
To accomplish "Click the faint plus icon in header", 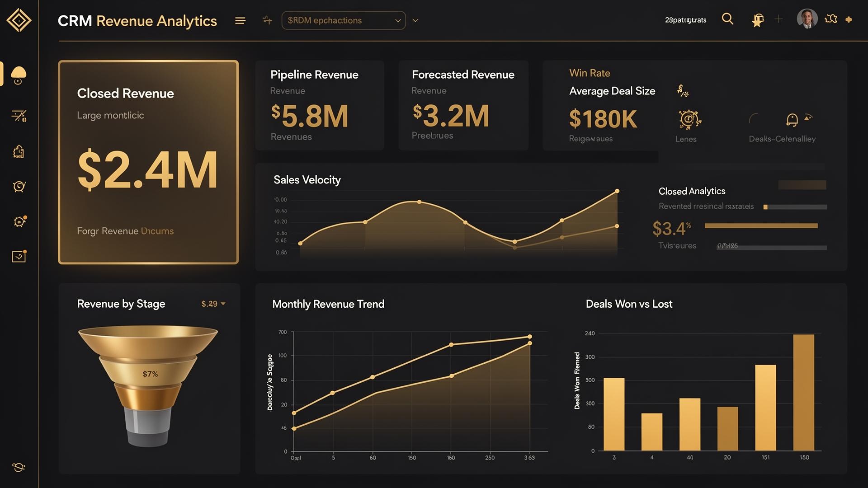I will coord(778,19).
